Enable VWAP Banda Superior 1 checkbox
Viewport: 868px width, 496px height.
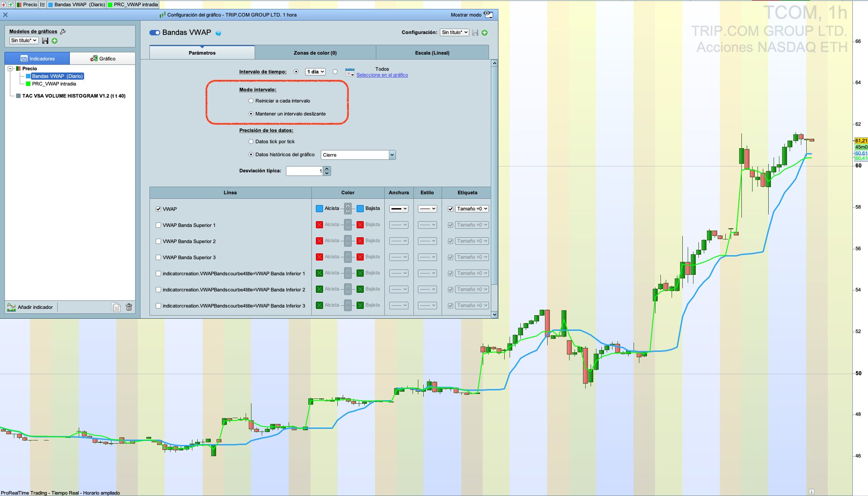(x=158, y=225)
